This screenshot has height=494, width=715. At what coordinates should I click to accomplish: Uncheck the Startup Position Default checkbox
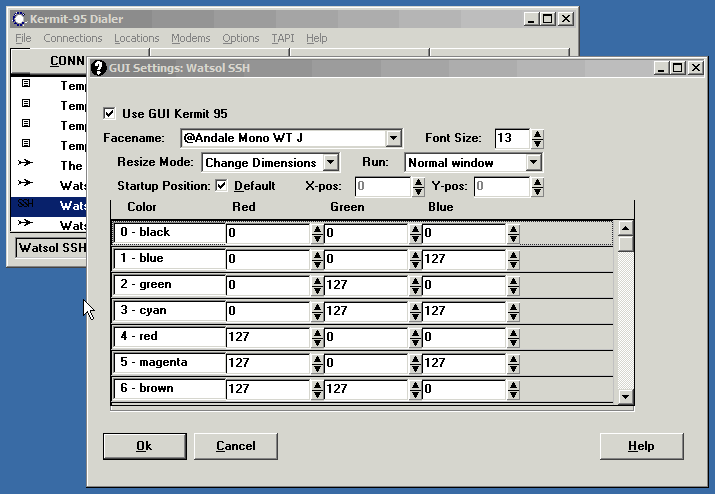tap(221, 186)
